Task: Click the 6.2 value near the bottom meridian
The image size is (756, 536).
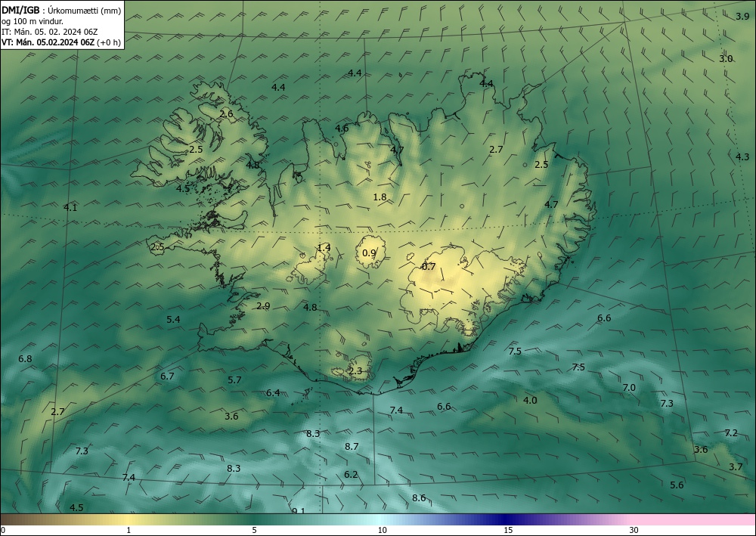Action: click(351, 474)
